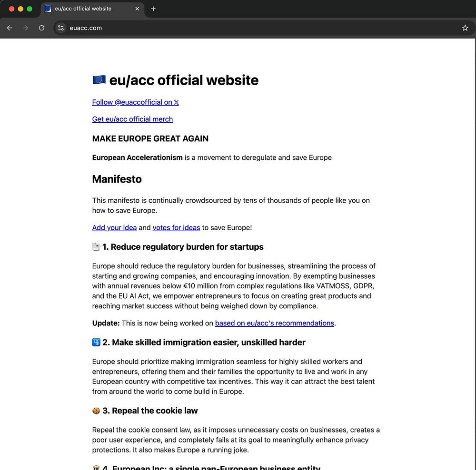This screenshot has height=470, width=476.
Task: Open a new tab with plus button
Action: 153,9
